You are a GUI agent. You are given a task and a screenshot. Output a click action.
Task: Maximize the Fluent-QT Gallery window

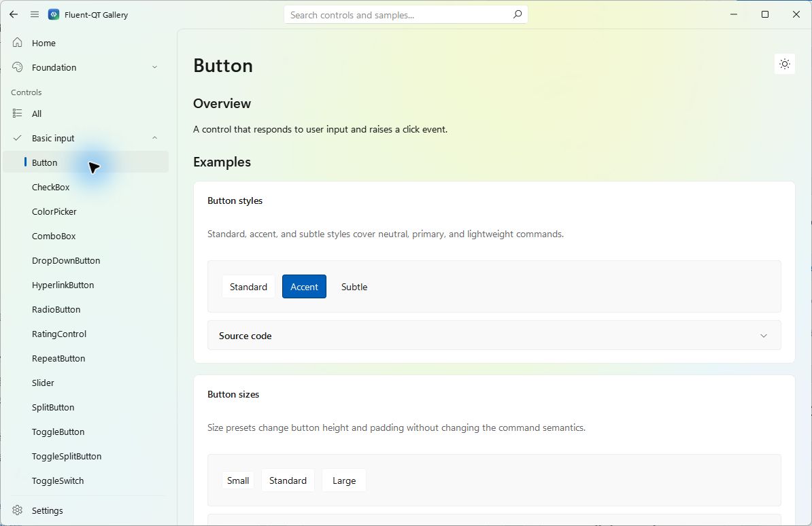(765, 14)
